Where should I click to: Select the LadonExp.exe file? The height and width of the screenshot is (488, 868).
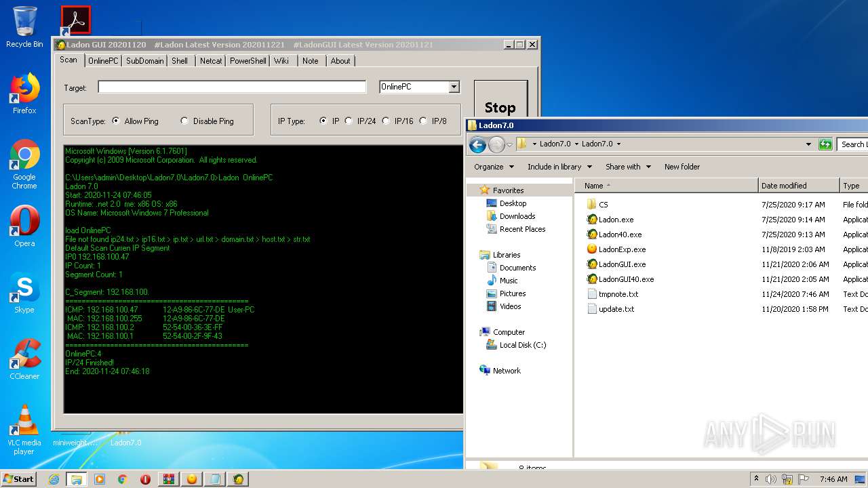(x=622, y=249)
